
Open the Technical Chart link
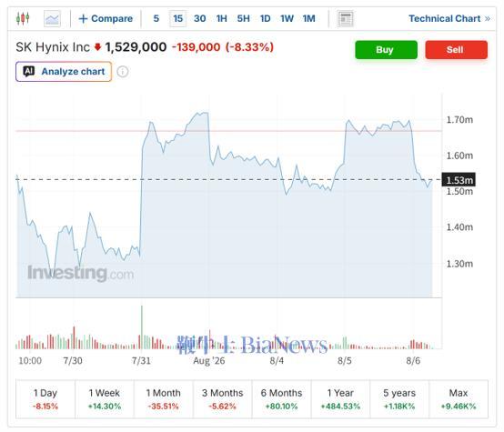point(445,18)
